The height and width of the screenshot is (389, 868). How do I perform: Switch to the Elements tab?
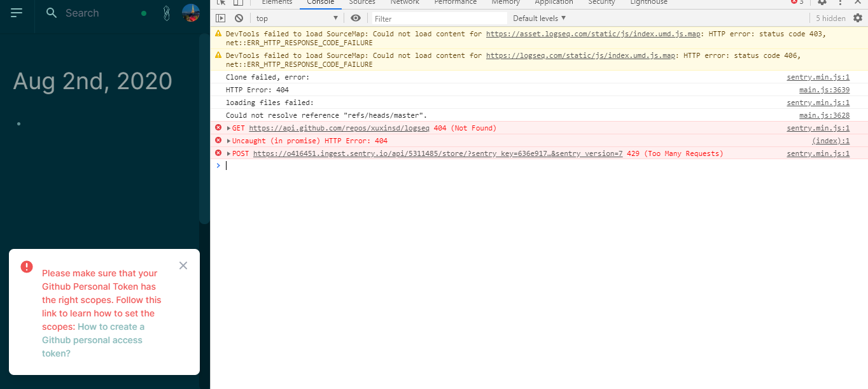tap(277, 3)
